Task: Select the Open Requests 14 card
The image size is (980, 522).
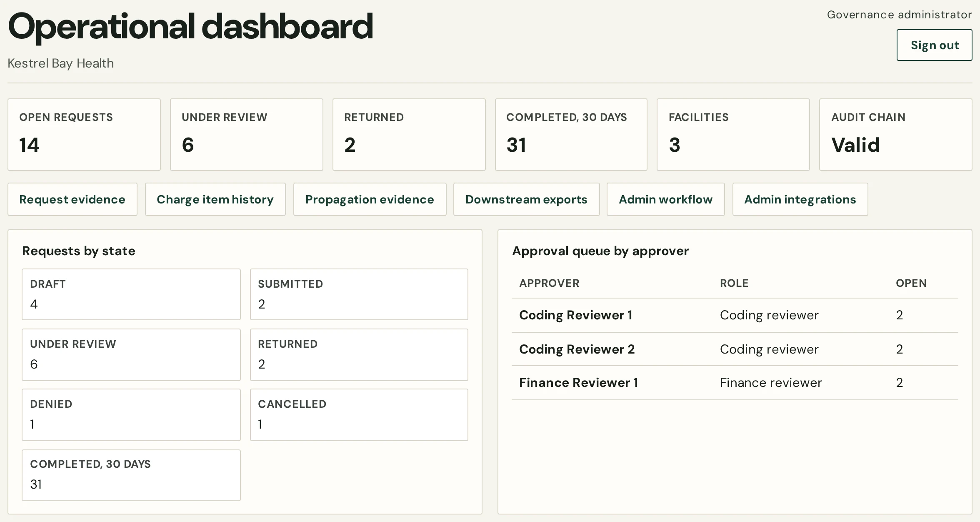Action: click(84, 135)
